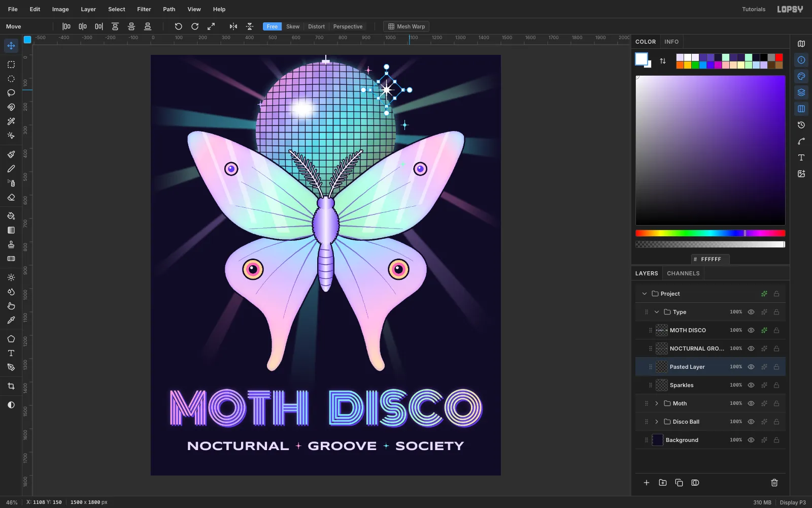Swap foreground and background colors
The width and height of the screenshot is (812, 508).
pos(663,61)
